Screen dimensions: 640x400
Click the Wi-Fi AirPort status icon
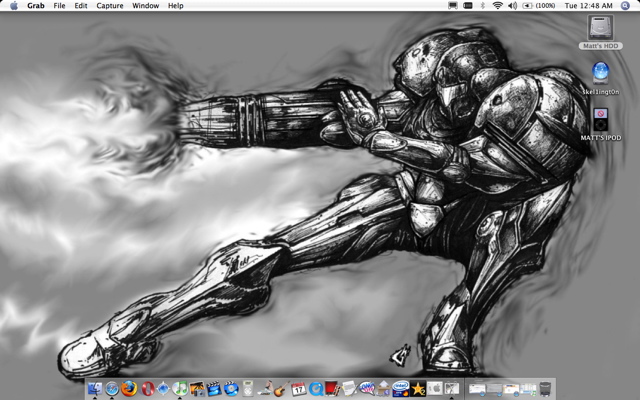point(497,6)
